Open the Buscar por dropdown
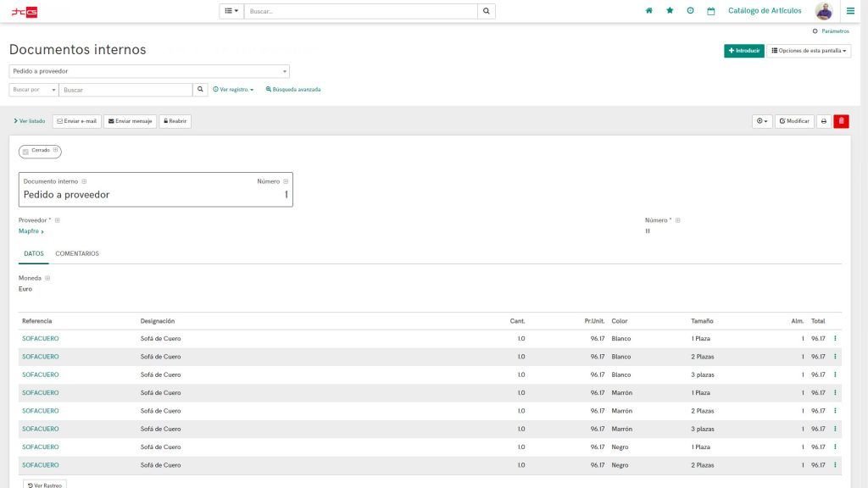The height and width of the screenshot is (488, 868). (34, 89)
